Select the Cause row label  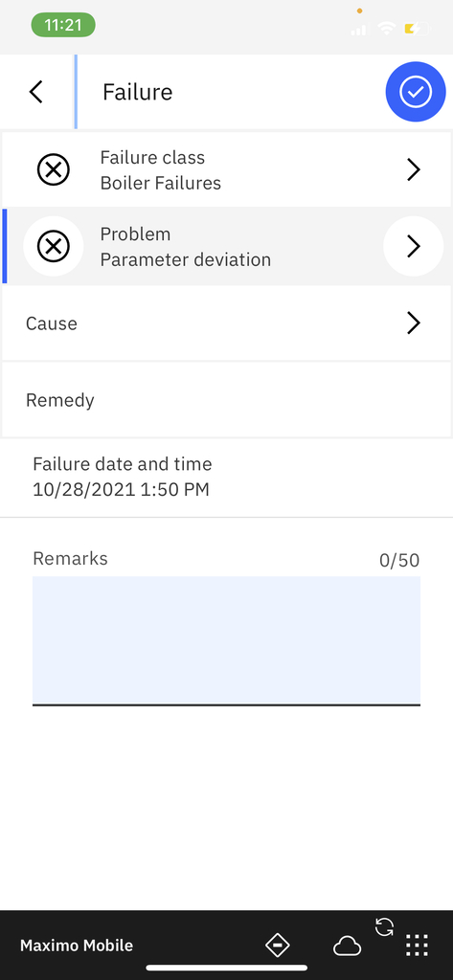[x=52, y=323]
